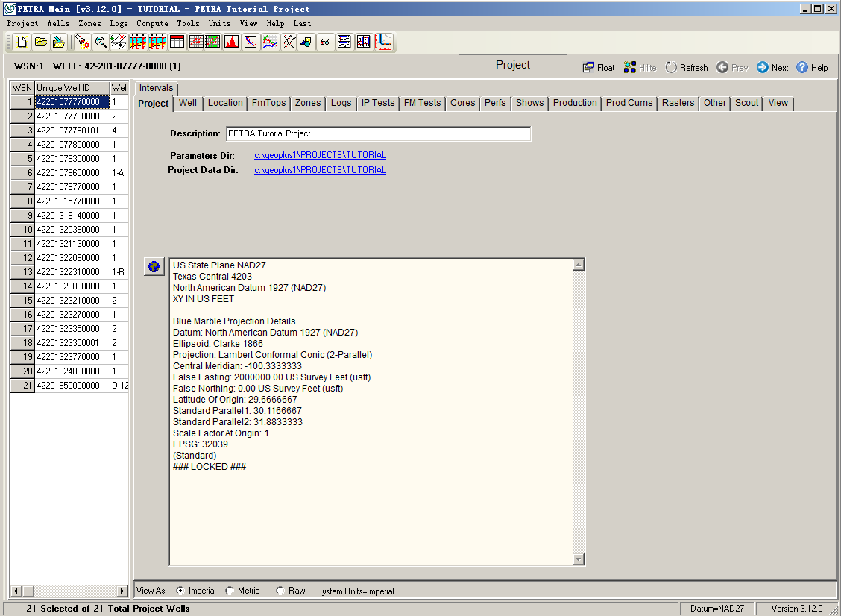Switch to the FmTops tab

pyautogui.click(x=268, y=103)
